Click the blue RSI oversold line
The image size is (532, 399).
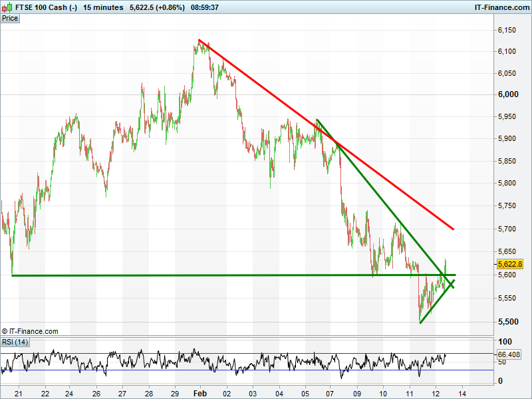tap(199, 370)
